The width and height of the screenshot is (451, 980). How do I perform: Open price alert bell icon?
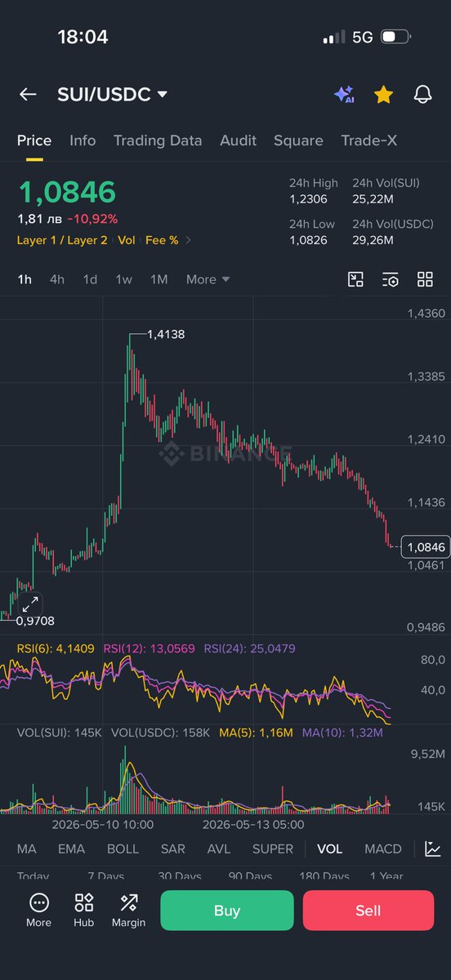point(422,95)
